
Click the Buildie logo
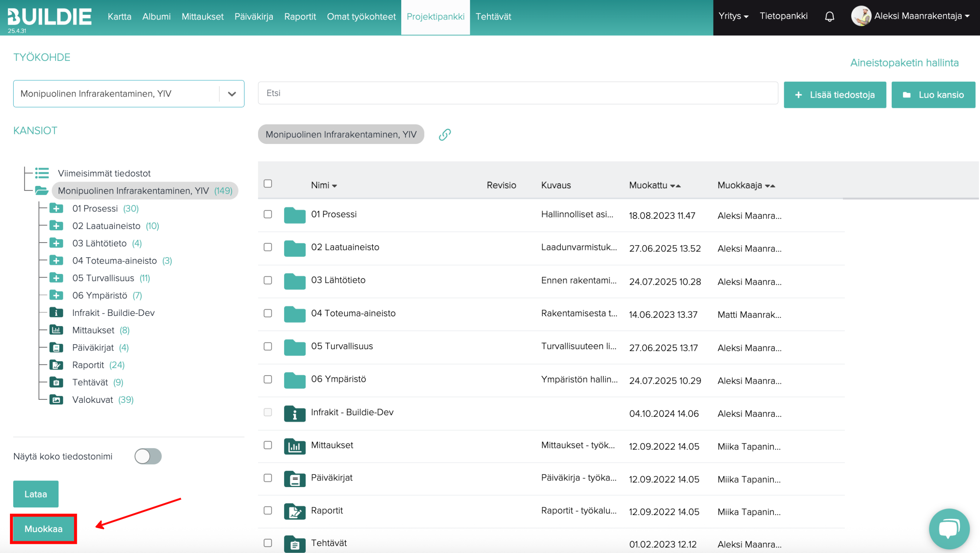click(49, 17)
